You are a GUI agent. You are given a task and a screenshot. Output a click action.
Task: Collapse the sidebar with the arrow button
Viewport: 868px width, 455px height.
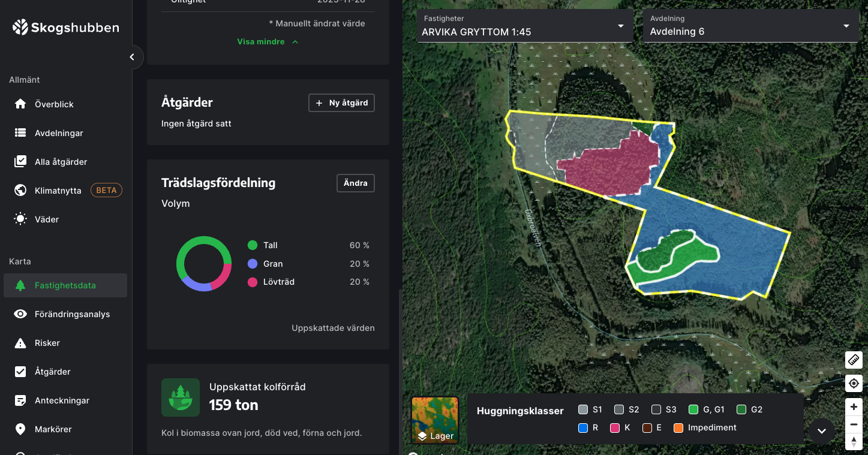pyautogui.click(x=132, y=58)
